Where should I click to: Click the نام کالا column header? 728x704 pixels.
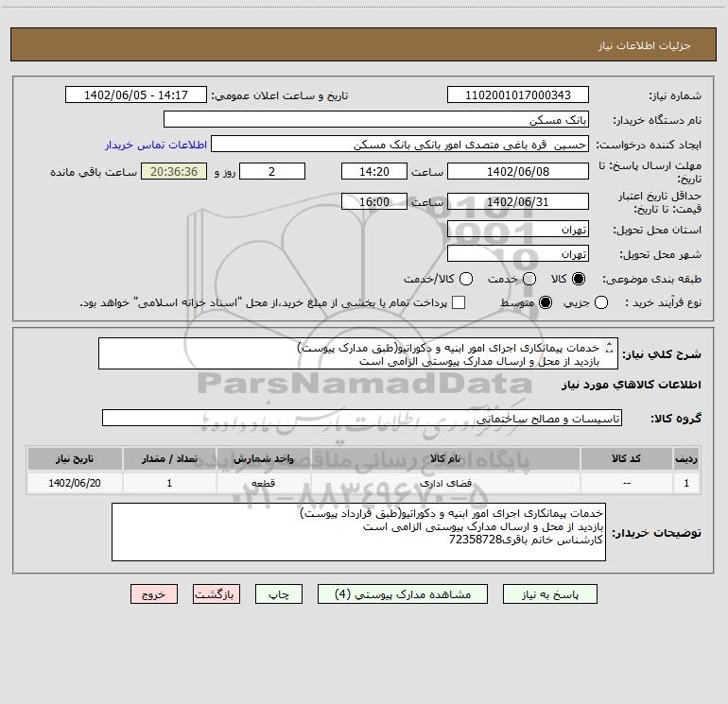pyautogui.click(x=445, y=458)
